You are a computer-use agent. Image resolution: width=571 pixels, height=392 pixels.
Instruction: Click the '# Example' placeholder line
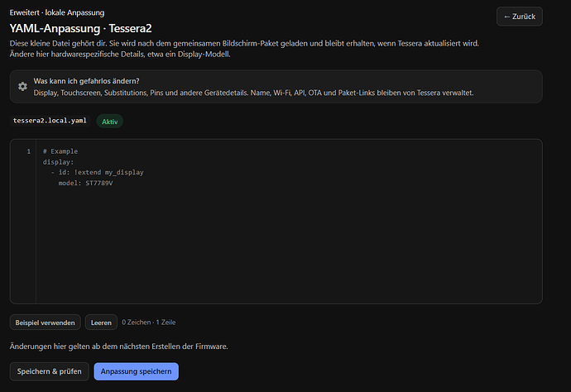60,151
